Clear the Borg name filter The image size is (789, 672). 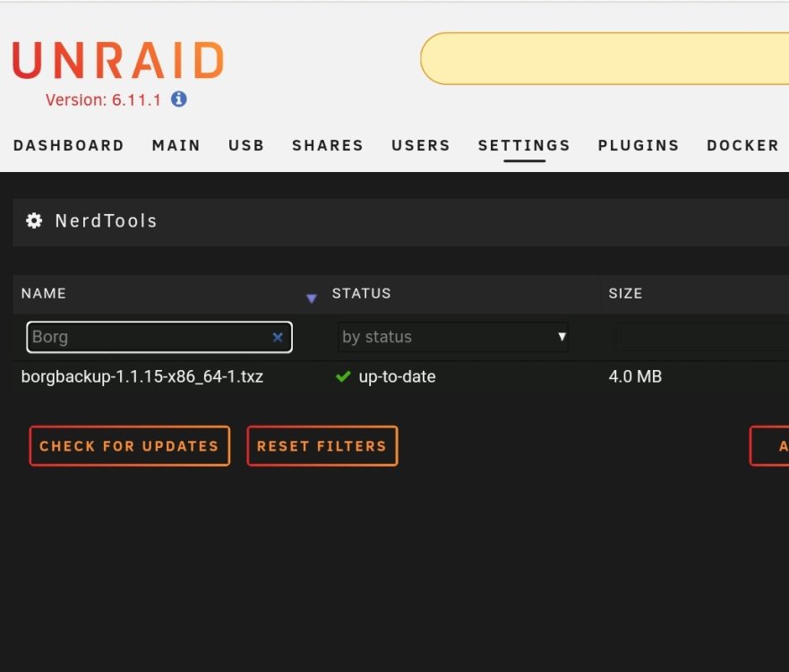point(278,337)
